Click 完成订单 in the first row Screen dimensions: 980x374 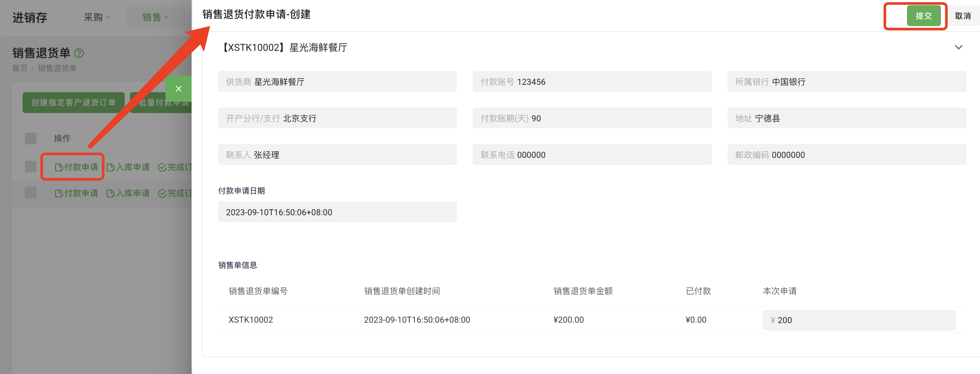click(x=175, y=167)
